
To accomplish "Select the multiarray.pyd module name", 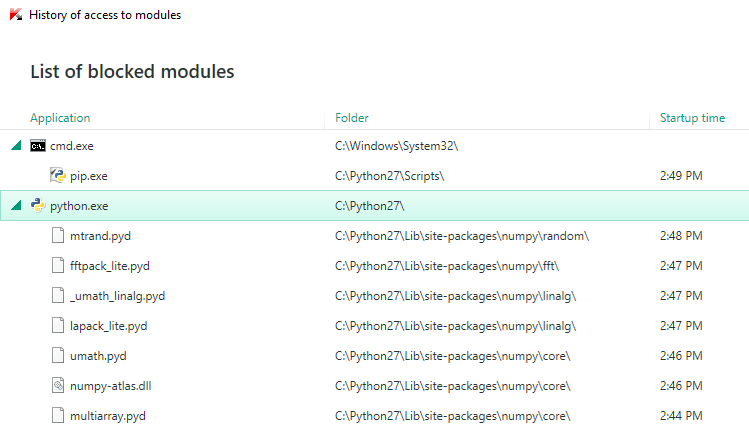I will [x=108, y=416].
